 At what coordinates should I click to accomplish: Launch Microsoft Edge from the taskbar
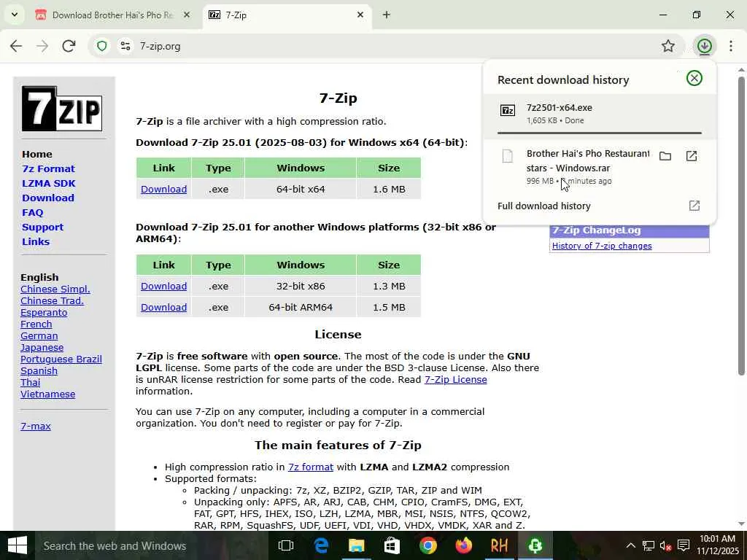(322, 545)
